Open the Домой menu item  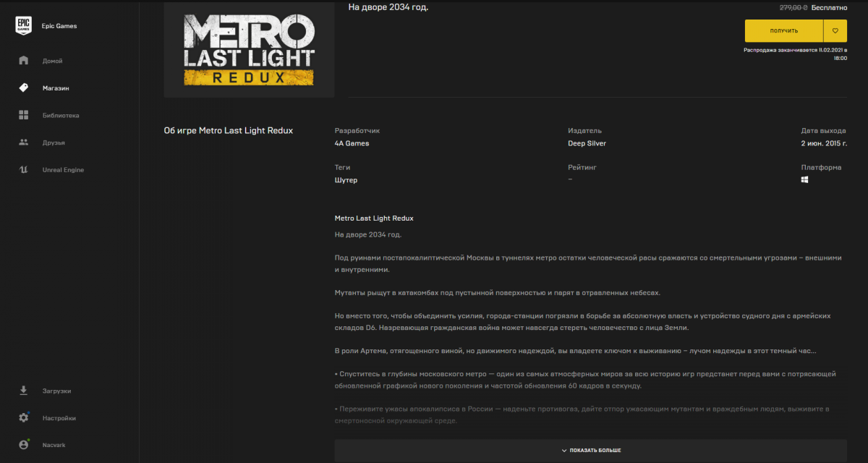[x=52, y=61]
